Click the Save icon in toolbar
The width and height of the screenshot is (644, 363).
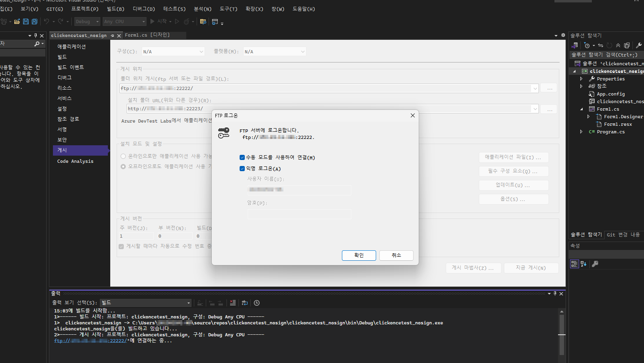[26, 21]
